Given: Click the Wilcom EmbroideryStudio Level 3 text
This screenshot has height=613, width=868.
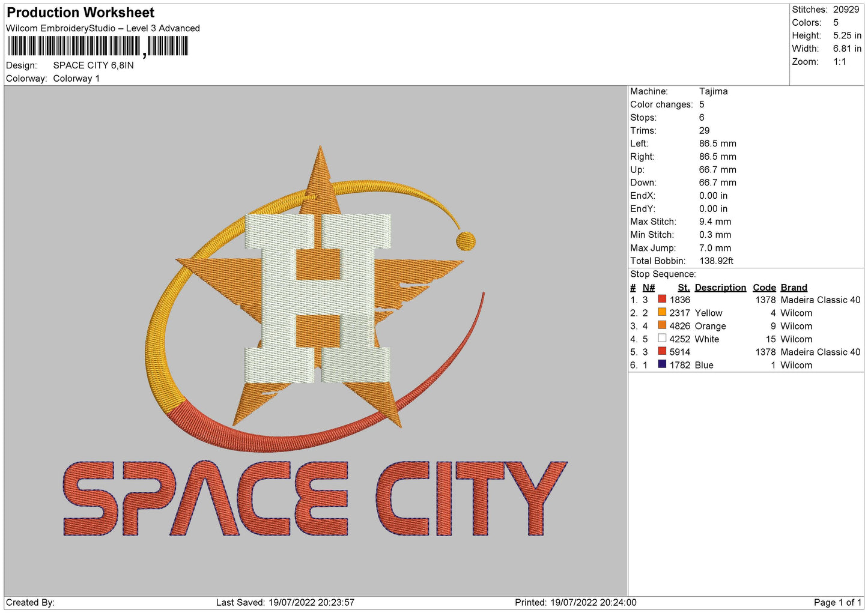Looking at the screenshot, I should point(103,28).
